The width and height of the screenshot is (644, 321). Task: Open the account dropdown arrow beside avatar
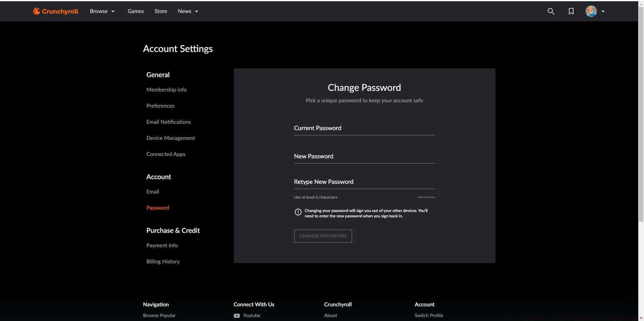tap(603, 11)
